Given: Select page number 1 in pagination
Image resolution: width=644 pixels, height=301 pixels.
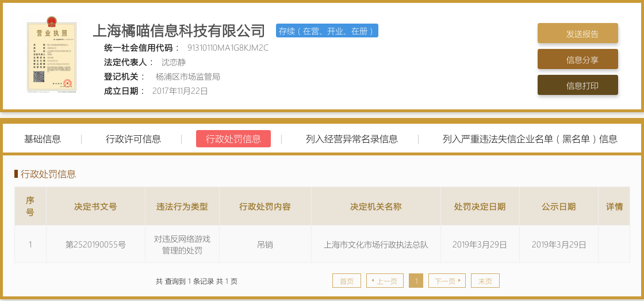Looking at the screenshot, I should (416, 281).
